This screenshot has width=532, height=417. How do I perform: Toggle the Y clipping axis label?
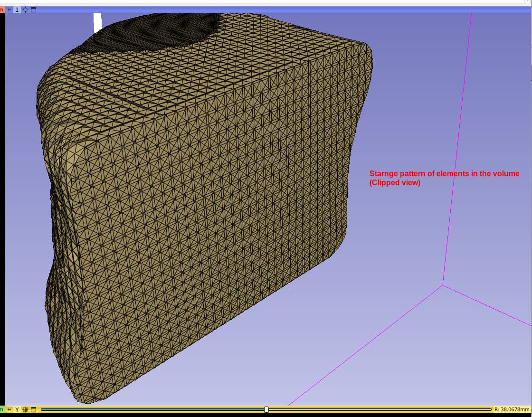pyautogui.click(x=17, y=409)
